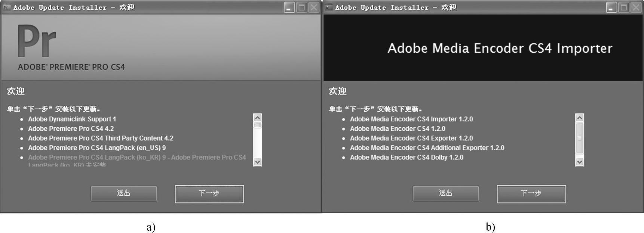Click scrollbar thumb in Premiere Pro update list
Image resolution: width=644 pixels, height=233 pixels.
click(x=257, y=125)
